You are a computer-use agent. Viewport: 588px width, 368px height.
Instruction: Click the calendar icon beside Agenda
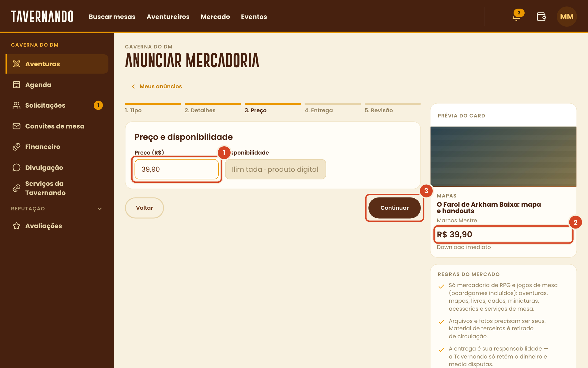[x=17, y=85]
